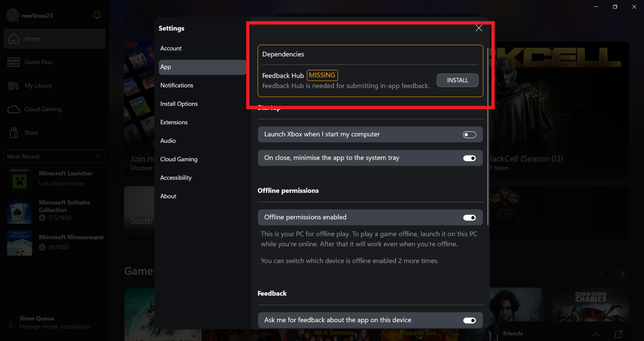Open Notifications settings
Viewport: 644px width, 341px height.
coord(202,85)
